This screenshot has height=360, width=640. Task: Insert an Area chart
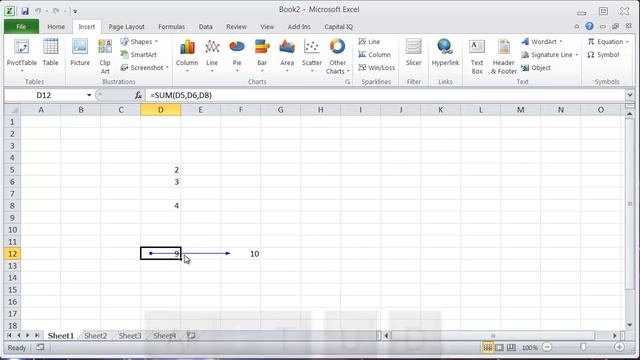click(x=287, y=56)
